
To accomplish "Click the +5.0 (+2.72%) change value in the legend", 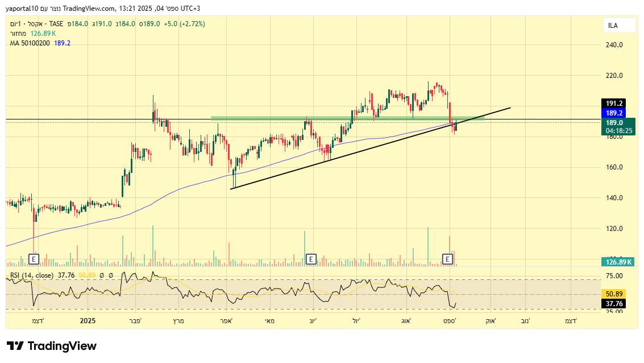I will 184,24.
